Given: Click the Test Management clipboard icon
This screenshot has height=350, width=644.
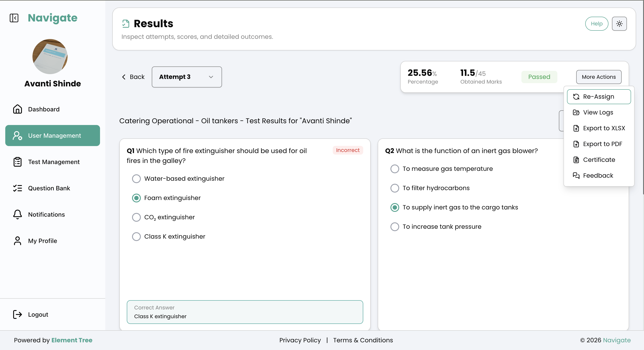Looking at the screenshot, I should point(18,162).
